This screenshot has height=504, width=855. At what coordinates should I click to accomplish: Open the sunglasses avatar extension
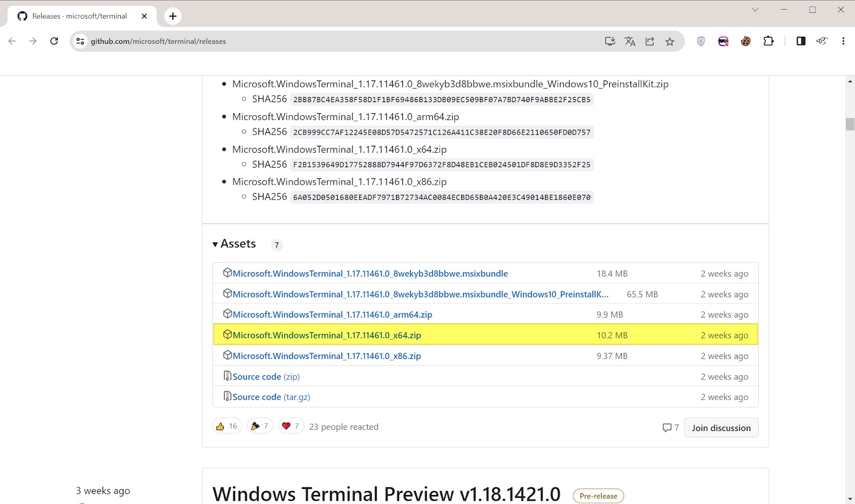pos(723,41)
